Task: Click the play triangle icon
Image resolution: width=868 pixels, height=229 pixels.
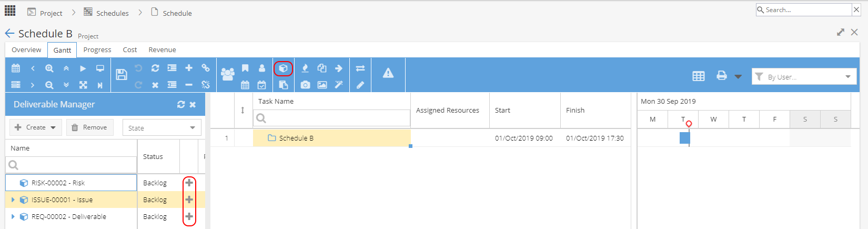Action: click(x=83, y=68)
